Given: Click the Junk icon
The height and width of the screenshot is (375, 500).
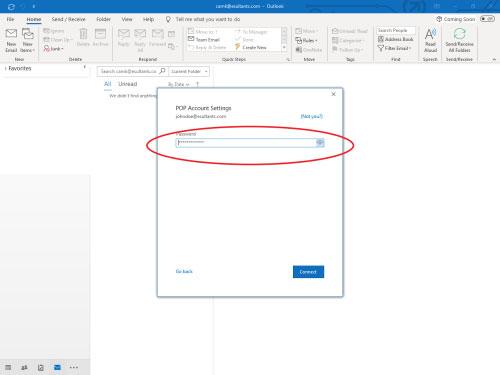Looking at the screenshot, I should point(47,49).
